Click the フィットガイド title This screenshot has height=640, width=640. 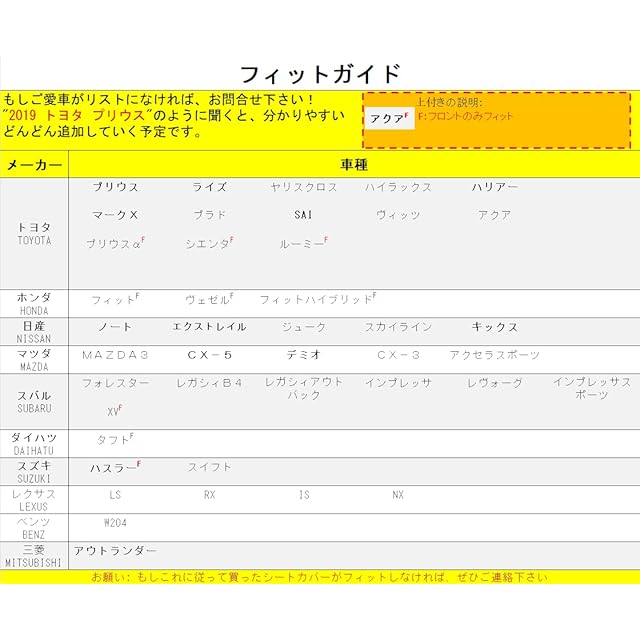pos(320,74)
